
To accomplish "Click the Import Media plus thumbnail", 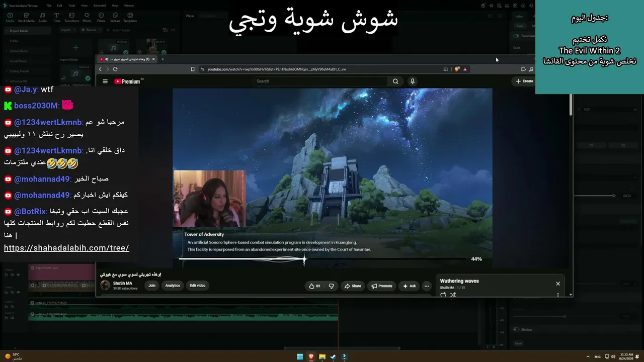I will click(x=75, y=48).
